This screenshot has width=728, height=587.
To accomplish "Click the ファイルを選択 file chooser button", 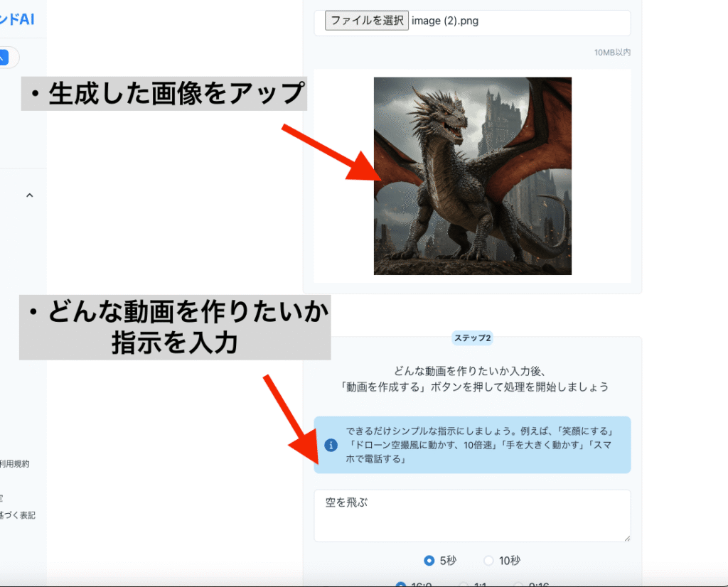I will click(x=366, y=21).
